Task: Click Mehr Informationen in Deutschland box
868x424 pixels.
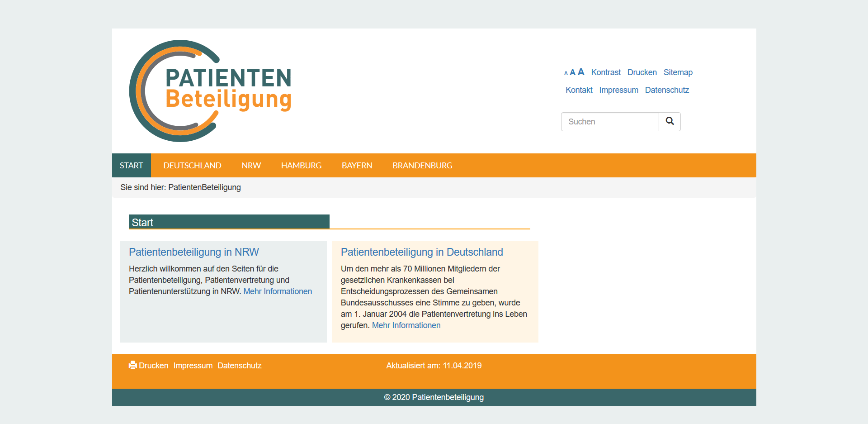Action: tap(406, 325)
